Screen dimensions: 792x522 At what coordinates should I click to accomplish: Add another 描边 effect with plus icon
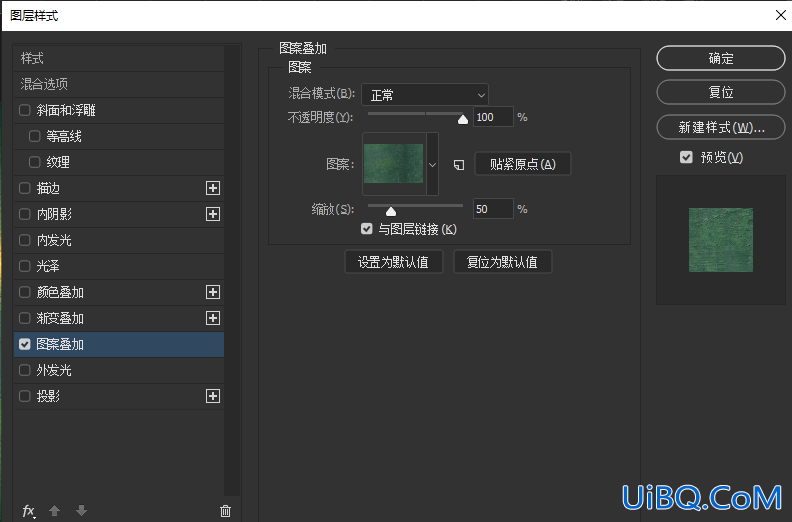pos(213,188)
